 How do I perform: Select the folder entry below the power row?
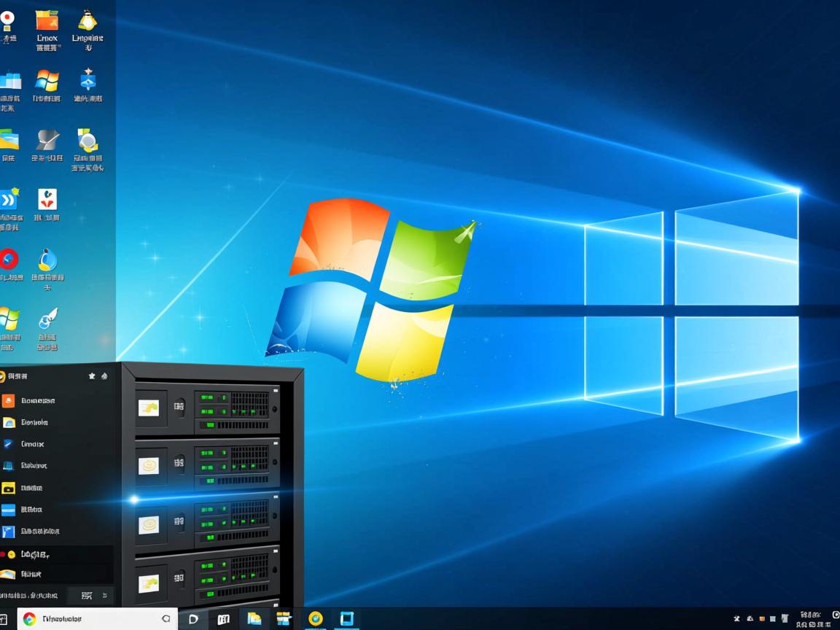click(31, 575)
